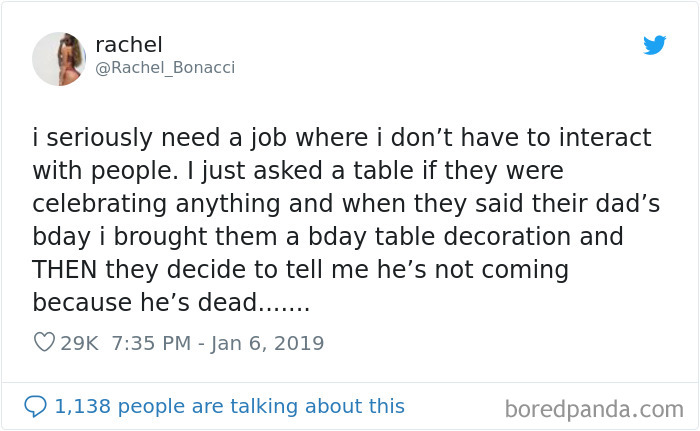Open "1,138 people are talking about this"
Screen dimensions: 700x431
(x=229, y=406)
